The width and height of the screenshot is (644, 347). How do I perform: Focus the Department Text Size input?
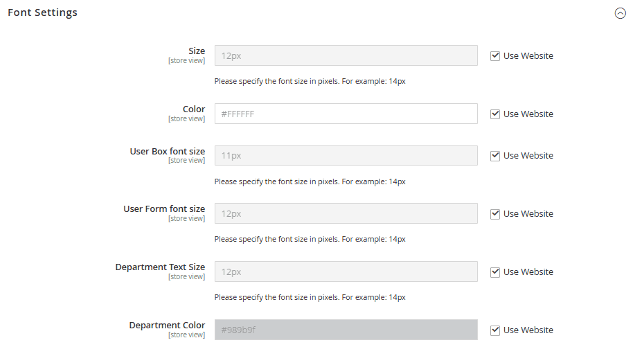tap(346, 272)
